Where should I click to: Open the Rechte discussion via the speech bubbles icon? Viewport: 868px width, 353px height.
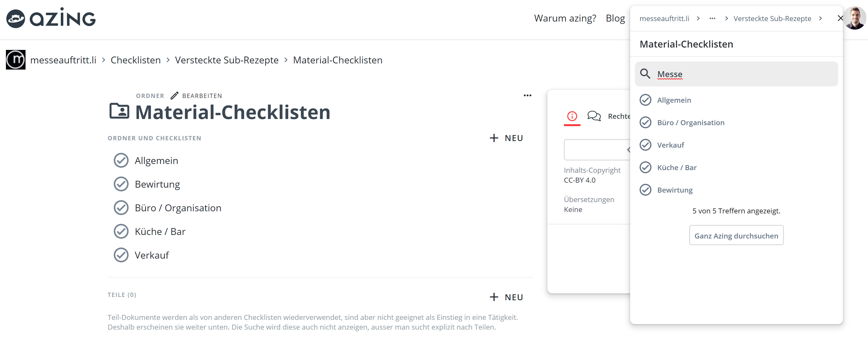(x=594, y=116)
